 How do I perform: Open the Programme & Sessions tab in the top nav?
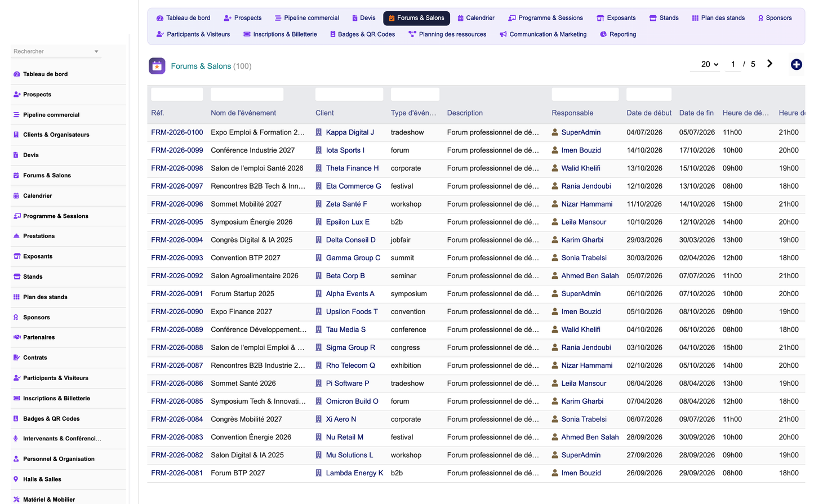[545, 18]
